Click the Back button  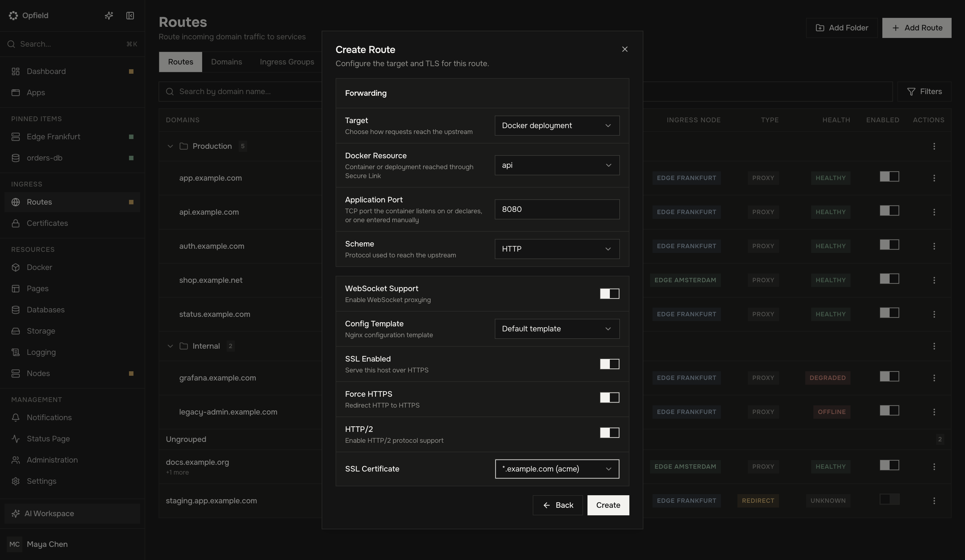tap(558, 505)
